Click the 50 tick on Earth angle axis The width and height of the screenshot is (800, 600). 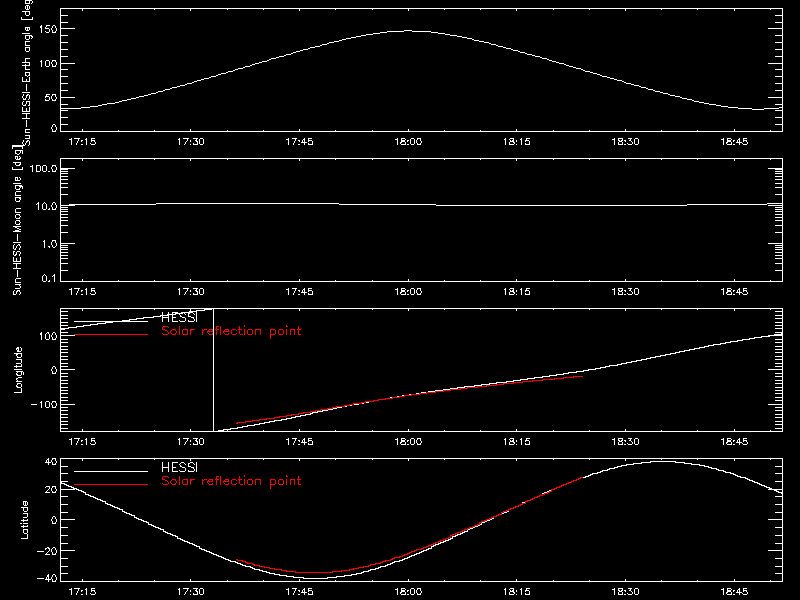tap(51, 97)
